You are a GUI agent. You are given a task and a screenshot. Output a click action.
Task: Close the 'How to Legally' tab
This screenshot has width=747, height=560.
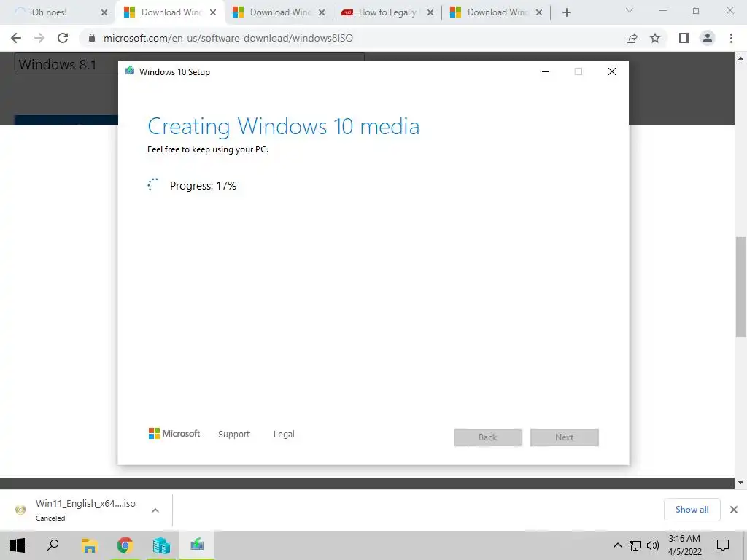point(430,13)
